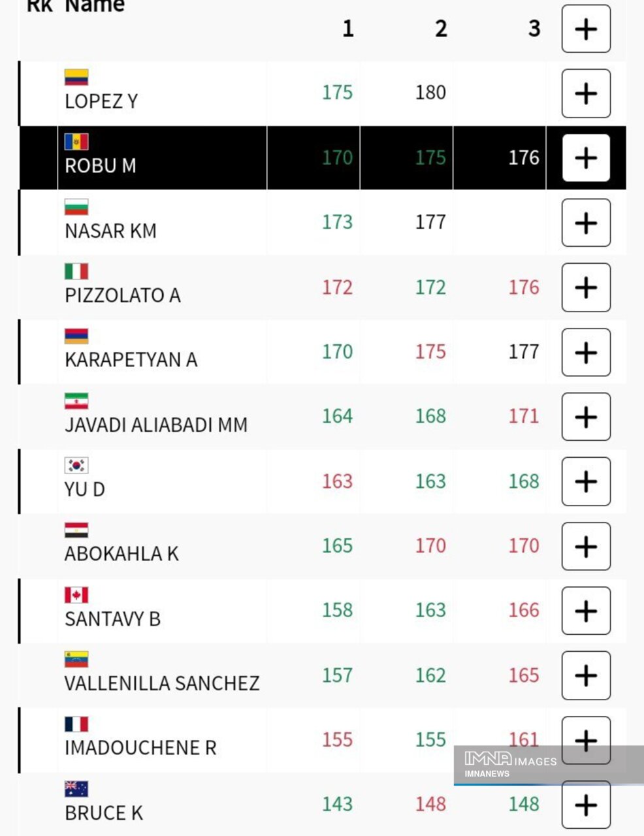Click the Colombia flag icon above LOPEZ Y
This screenshot has height=836, width=644.
point(76,78)
